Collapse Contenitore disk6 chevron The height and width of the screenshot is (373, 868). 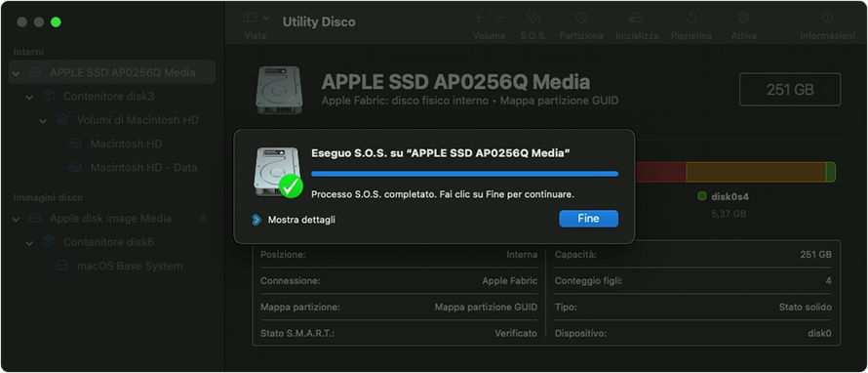pyautogui.click(x=29, y=243)
